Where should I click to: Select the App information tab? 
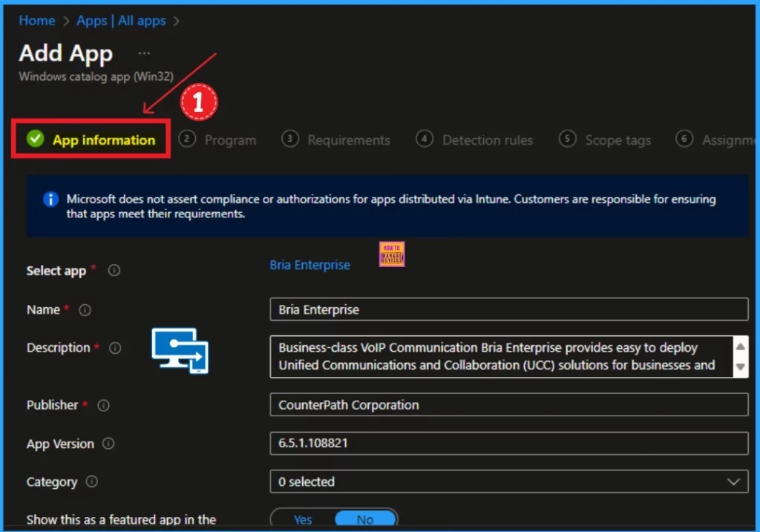[91, 139]
